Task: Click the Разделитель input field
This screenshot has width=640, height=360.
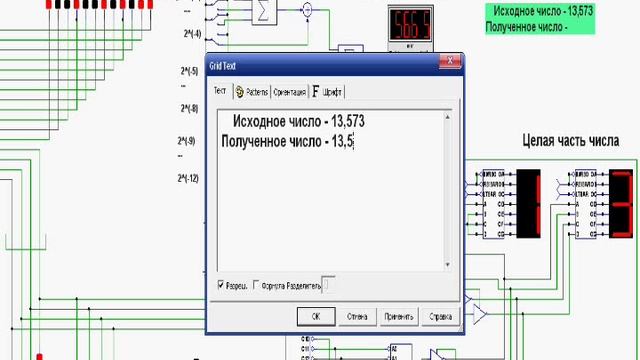Action: (328, 284)
